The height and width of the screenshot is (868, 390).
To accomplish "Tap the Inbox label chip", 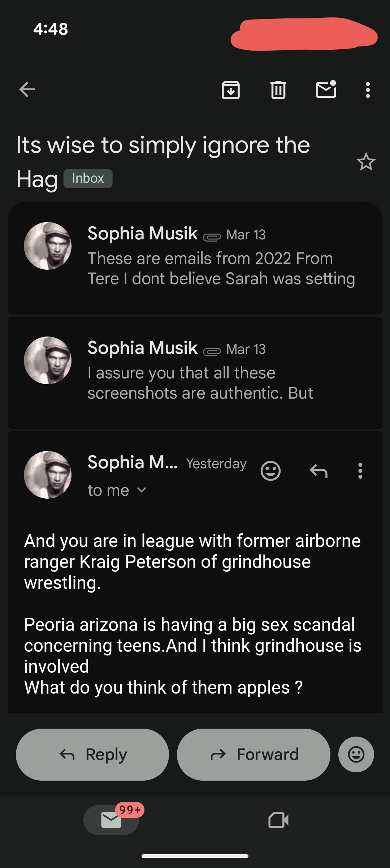I will (x=88, y=178).
